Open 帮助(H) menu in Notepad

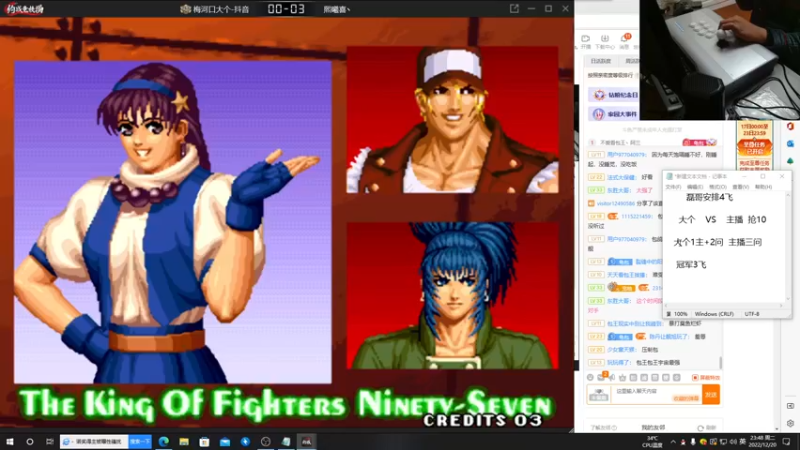pos(763,187)
